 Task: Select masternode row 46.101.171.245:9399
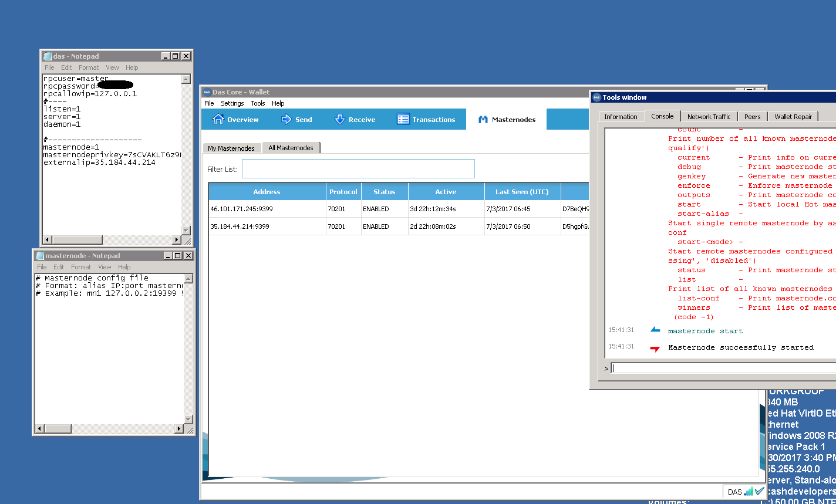pyautogui.click(x=399, y=209)
